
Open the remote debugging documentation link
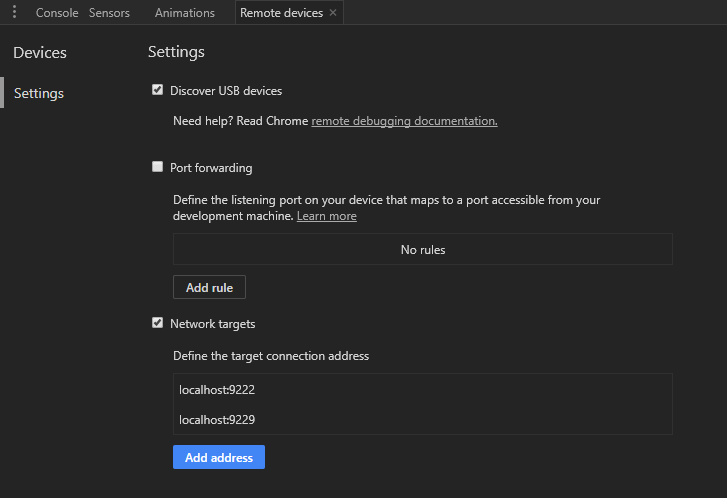pos(404,121)
